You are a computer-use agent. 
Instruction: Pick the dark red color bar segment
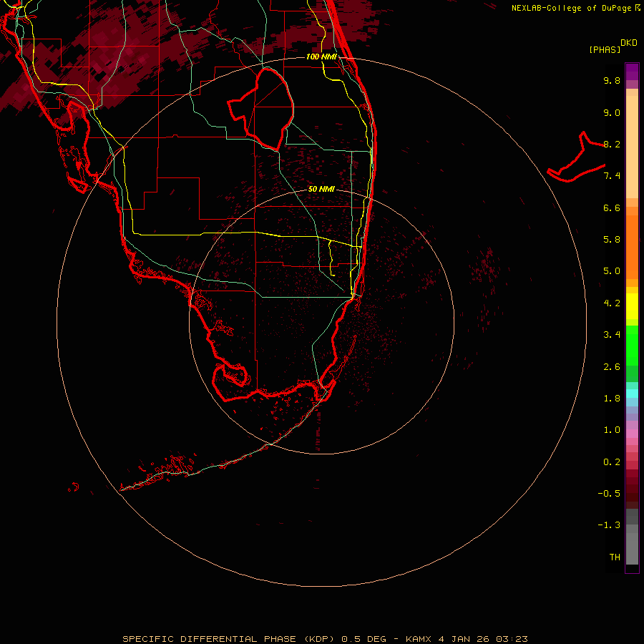point(632,489)
